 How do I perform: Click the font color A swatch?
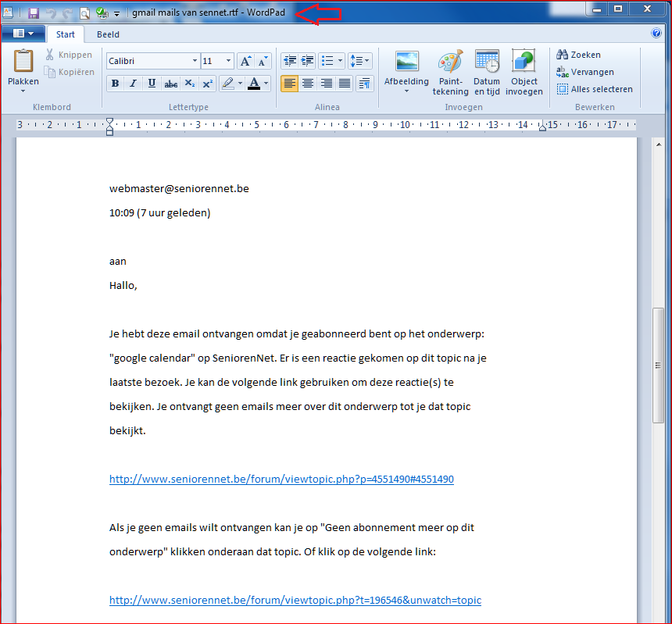253,84
